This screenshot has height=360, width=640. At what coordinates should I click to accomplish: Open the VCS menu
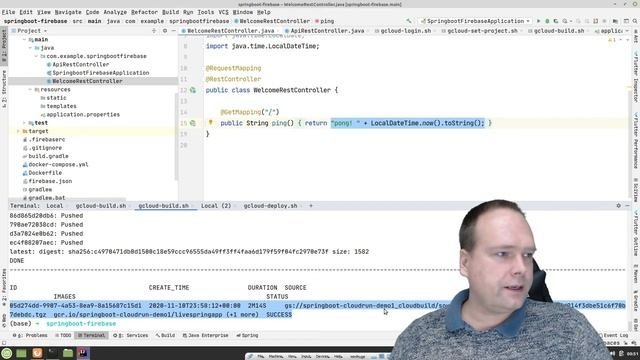[223, 12]
